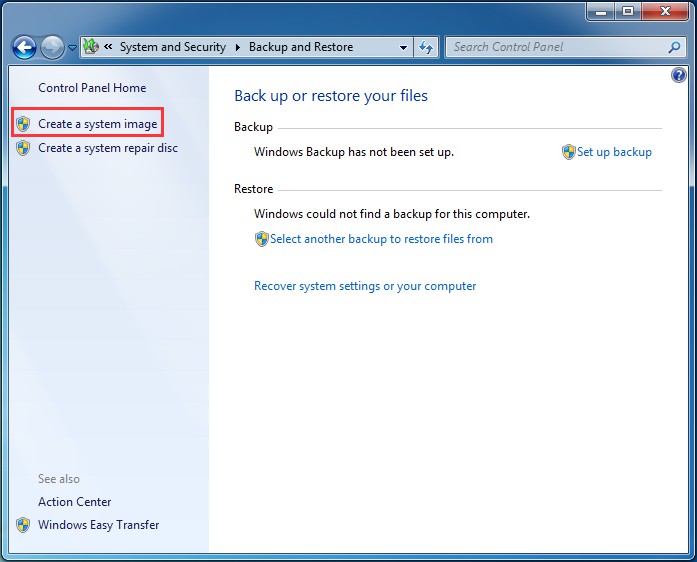Screen dimensions: 697x562
Task: Open the recent pages dropdown arrow
Action: pyautogui.click(x=72, y=48)
